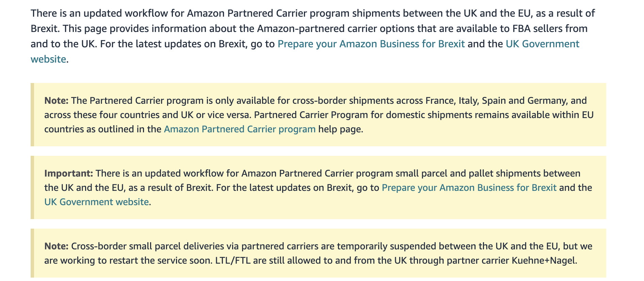Click the Kuehne+Nagel carrier name text
This screenshot has width=644, height=281.
point(543,261)
